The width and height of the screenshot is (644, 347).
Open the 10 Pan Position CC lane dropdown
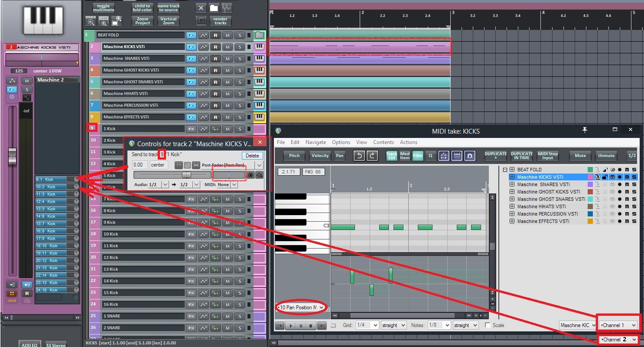coord(301,307)
